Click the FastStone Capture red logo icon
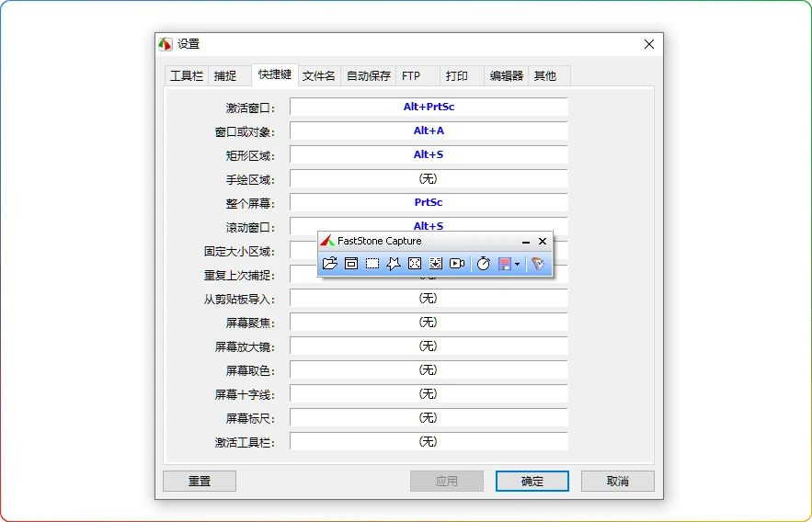Viewport: 812px width, 522px height. coord(327,241)
